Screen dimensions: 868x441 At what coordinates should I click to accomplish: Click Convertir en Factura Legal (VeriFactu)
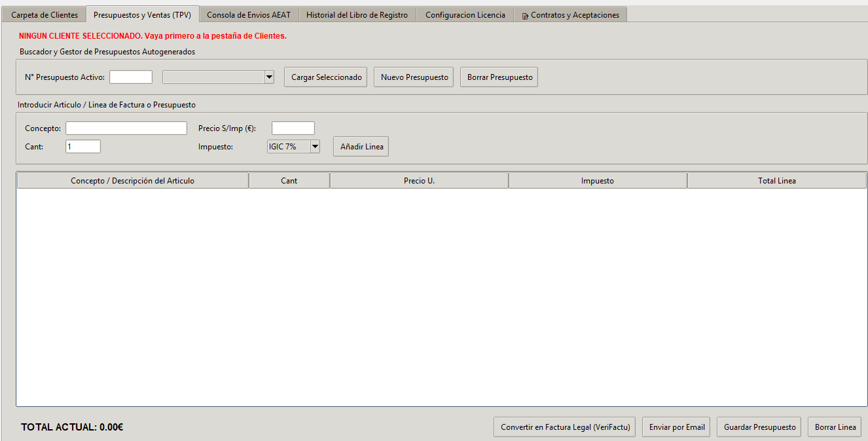pyautogui.click(x=565, y=427)
